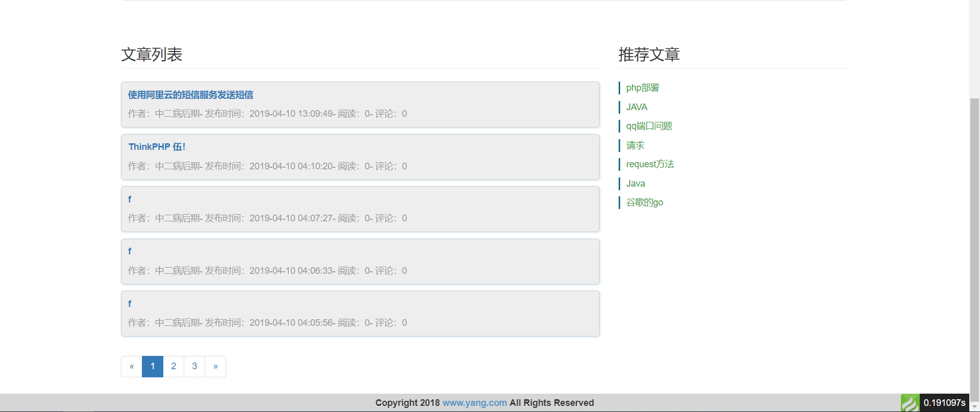Open the ThinkPHP 伍! article
The image size is (980, 412).
[x=157, y=147]
